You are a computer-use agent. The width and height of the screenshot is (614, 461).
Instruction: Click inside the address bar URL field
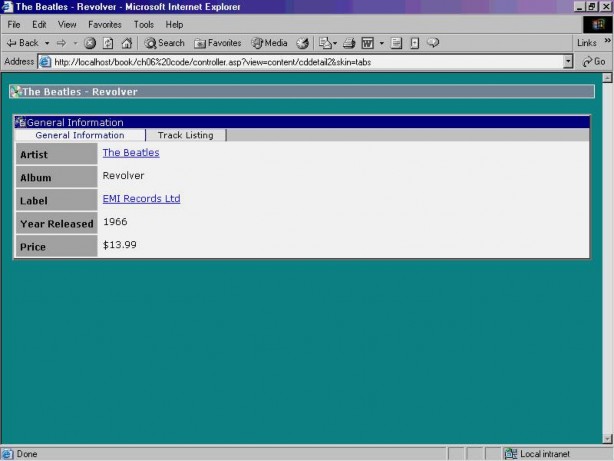click(x=300, y=61)
